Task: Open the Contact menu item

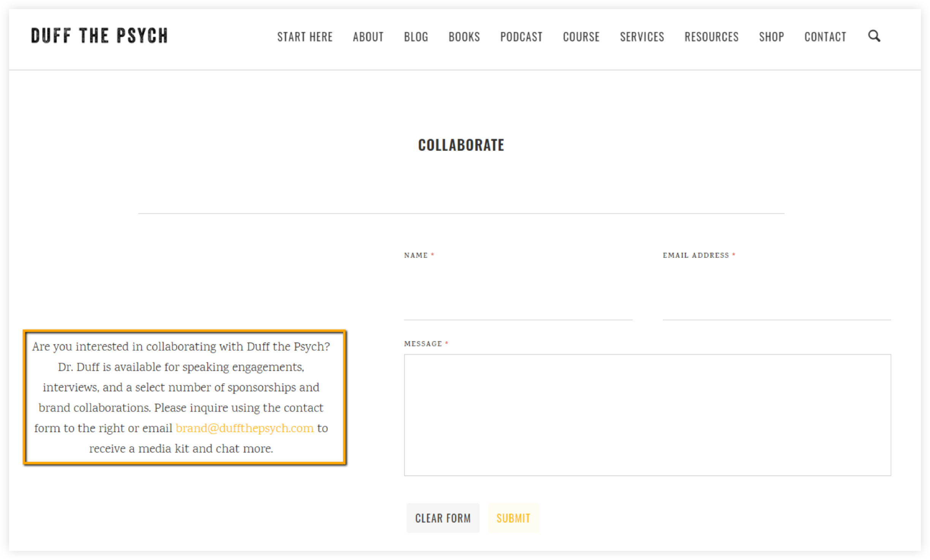Action: pos(825,37)
